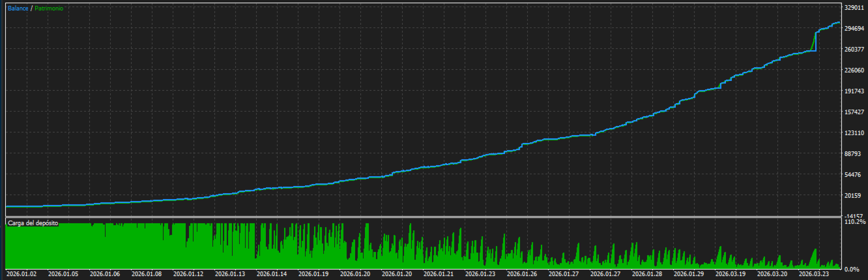Click the 2026.01.06 date label
The height and width of the screenshot is (280, 868).
105,275
